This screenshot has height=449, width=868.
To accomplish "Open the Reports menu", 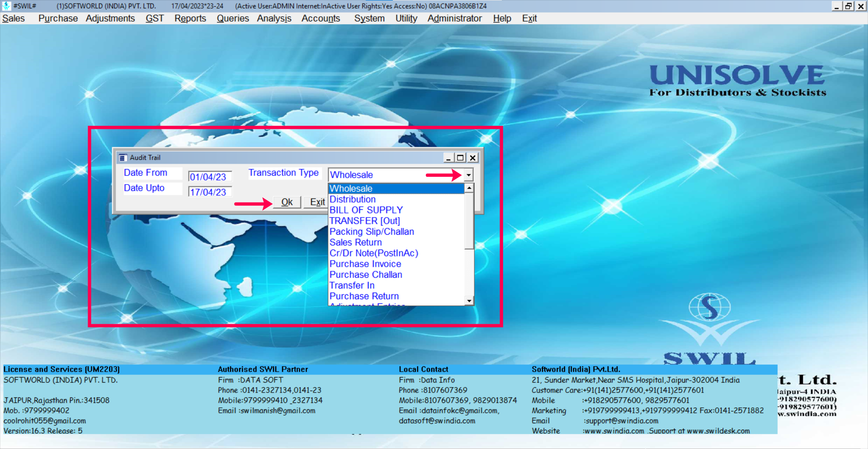I will (x=190, y=19).
